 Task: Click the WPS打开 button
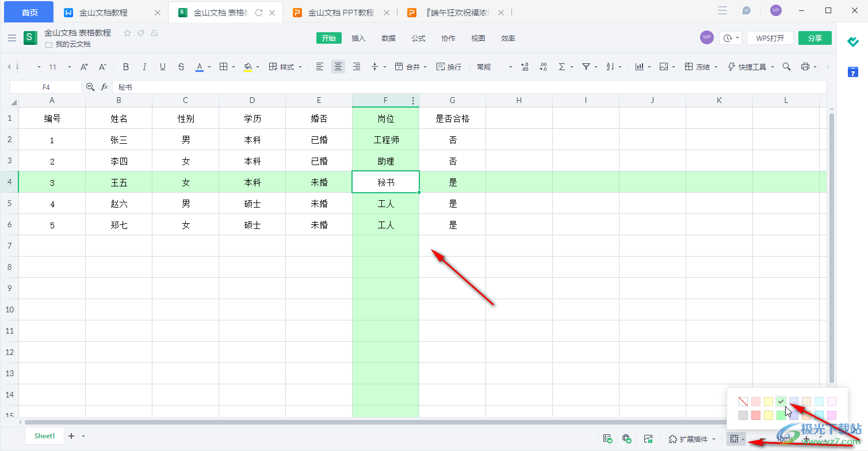tap(770, 38)
